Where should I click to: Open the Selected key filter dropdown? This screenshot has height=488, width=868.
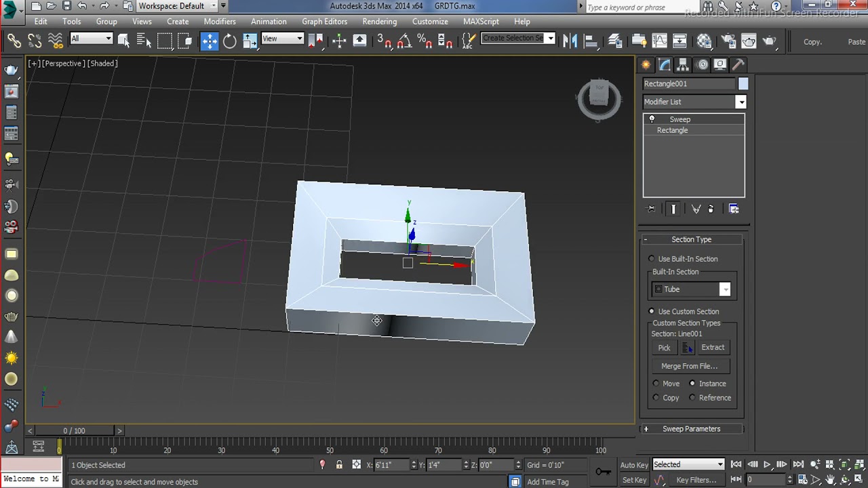(x=688, y=465)
